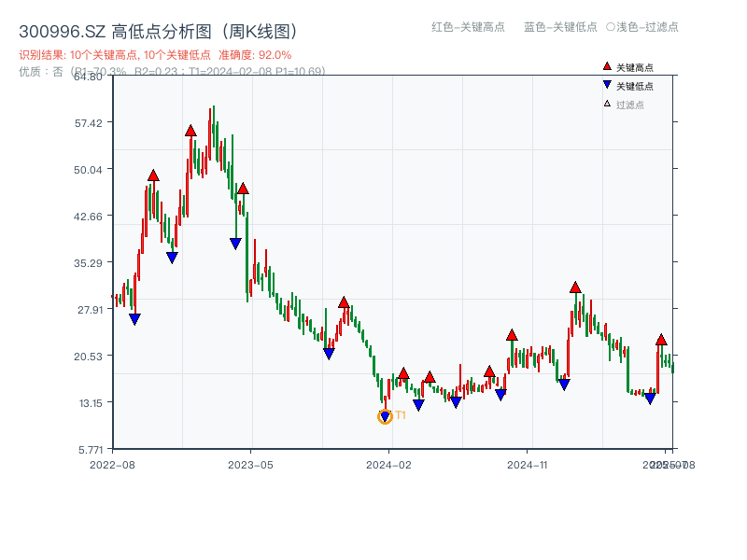Image resolution: width=747 pixels, height=560 pixels.
Task: Click the blue key-low marker near 20.53 in late 2023
Action: pos(329,354)
